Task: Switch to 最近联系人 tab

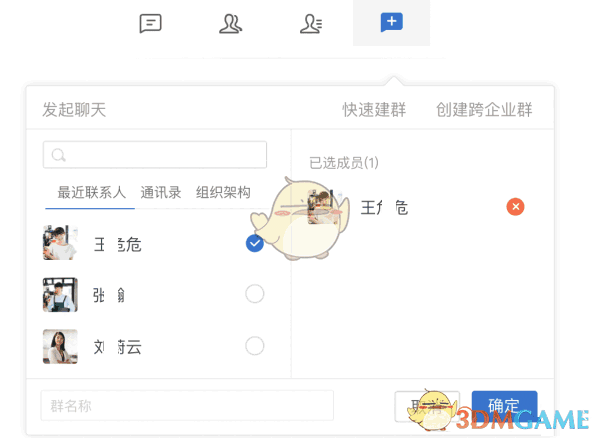Action: [x=91, y=192]
